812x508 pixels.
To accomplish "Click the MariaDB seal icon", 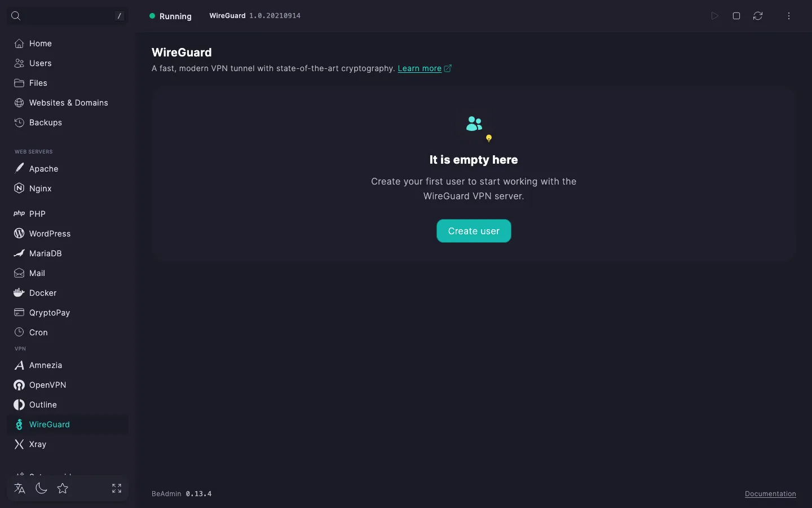I will click(x=19, y=253).
